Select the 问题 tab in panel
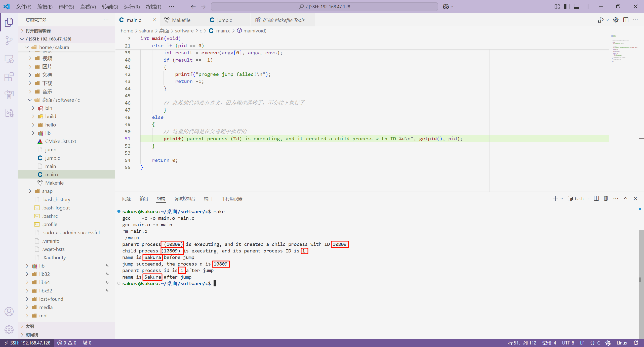The image size is (644, 347). pos(127,198)
